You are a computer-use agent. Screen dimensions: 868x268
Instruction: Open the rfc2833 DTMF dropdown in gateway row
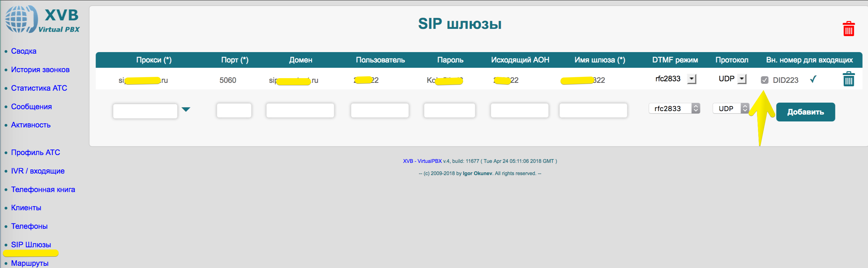(692, 79)
